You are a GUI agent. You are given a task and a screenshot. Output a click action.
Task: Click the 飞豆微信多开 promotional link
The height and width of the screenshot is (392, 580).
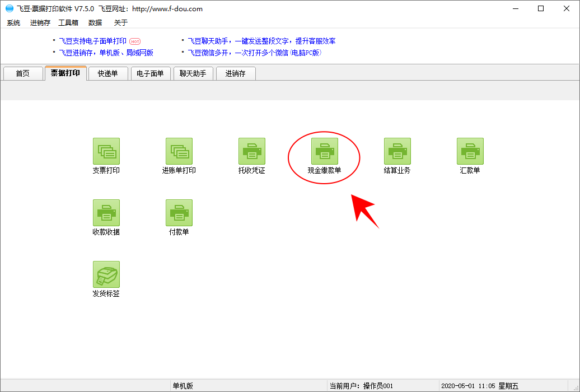click(x=254, y=53)
